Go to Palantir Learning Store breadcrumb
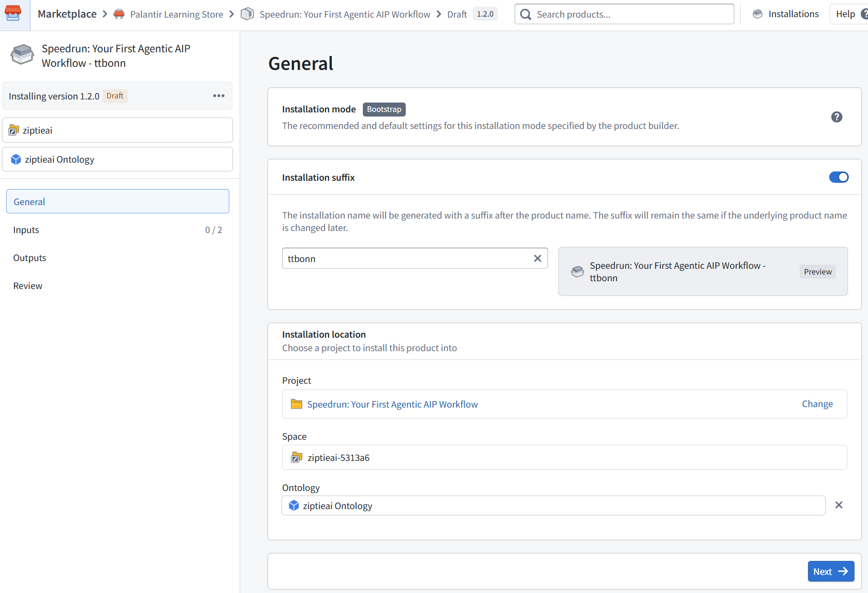Image resolution: width=868 pixels, height=593 pixels. [x=176, y=15]
